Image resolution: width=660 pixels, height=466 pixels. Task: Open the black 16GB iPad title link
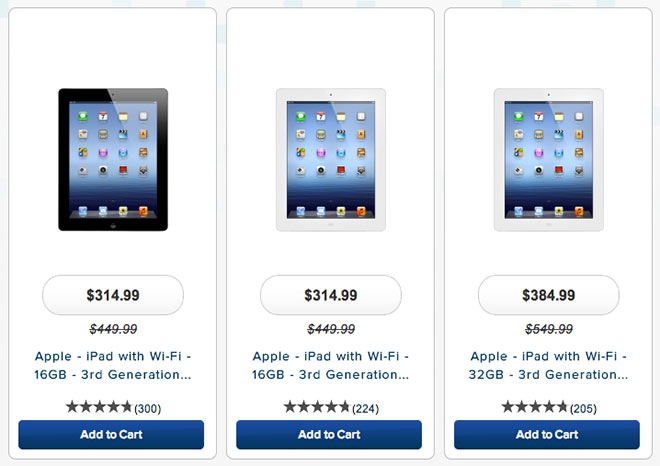[113, 365]
